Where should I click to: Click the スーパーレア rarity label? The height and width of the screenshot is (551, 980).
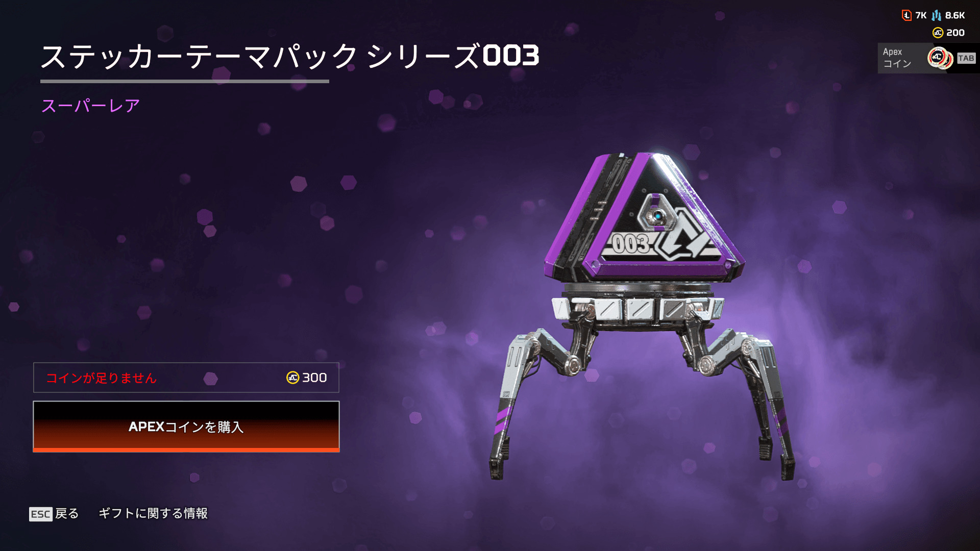pos(90,106)
